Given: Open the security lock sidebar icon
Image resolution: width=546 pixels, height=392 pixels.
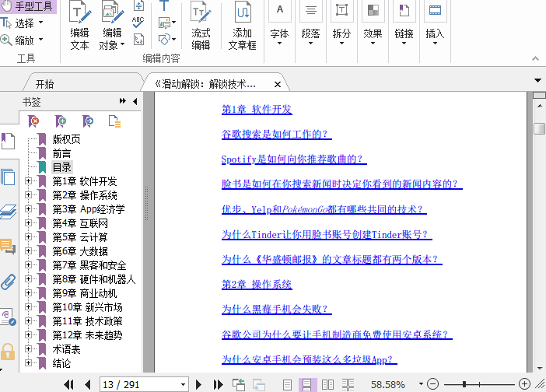Looking at the screenshot, I should [x=8, y=352].
